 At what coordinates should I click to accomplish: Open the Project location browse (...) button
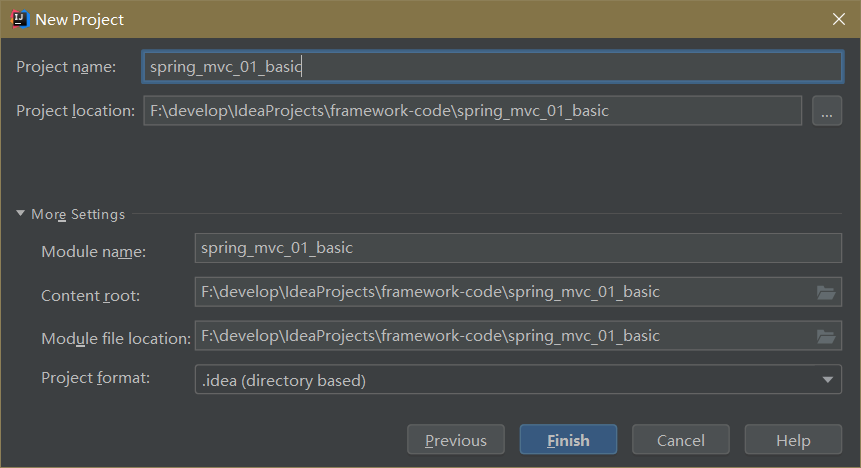pos(826,111)
